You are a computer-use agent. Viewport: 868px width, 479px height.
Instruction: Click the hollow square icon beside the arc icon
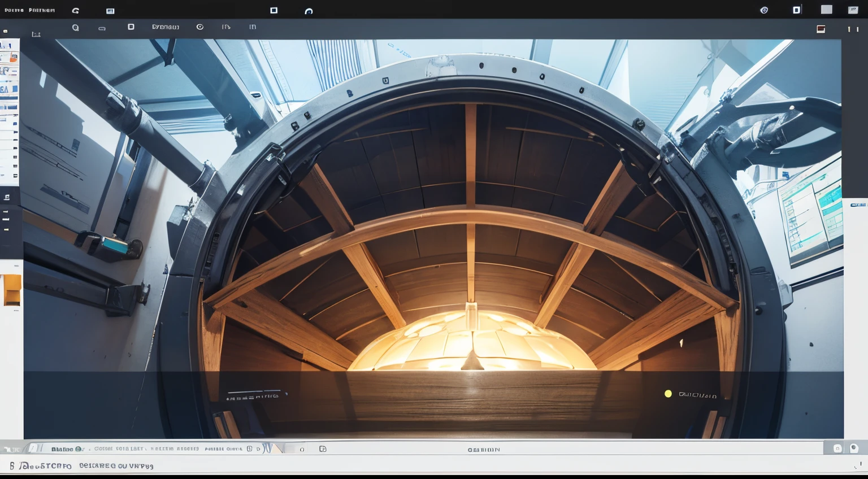tap(274, 10)
